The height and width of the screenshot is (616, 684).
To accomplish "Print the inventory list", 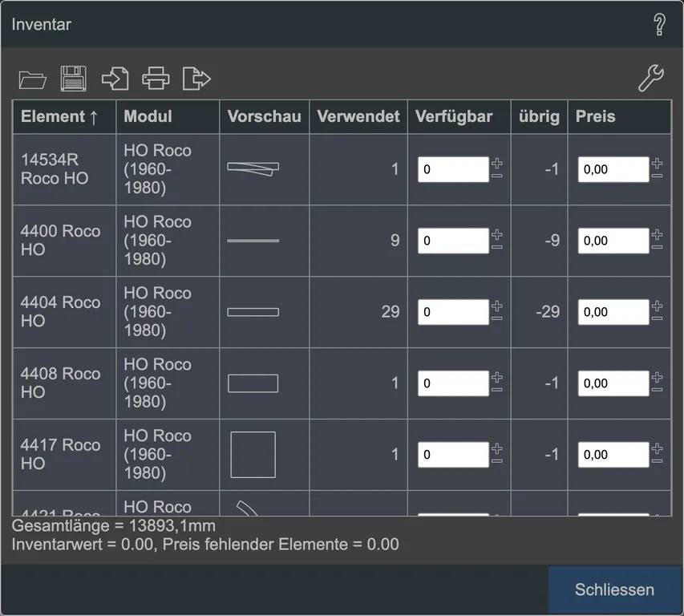I will pyautogui.click(x=156, y=79).
